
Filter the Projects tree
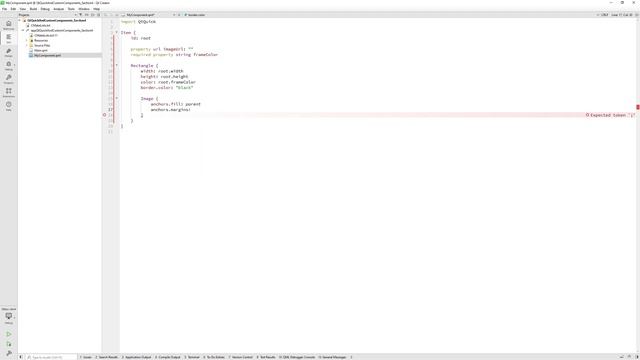81,15
